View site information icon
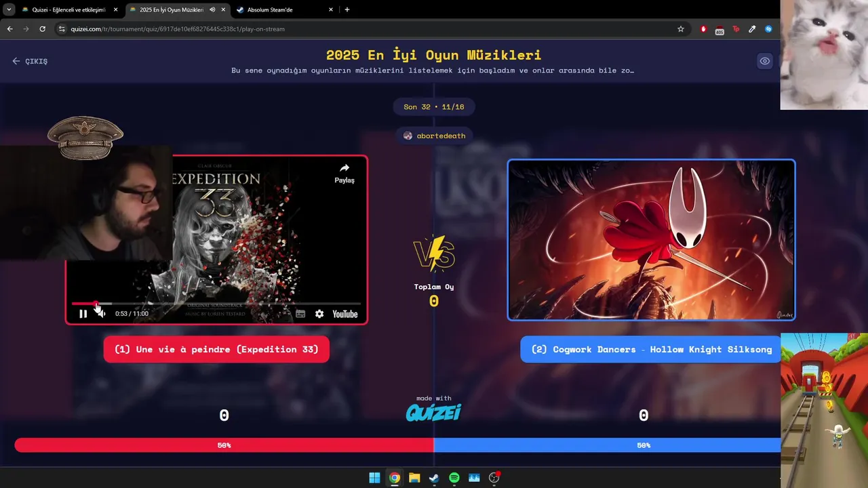This screenshot has height=488, width=868. [62, 29]
